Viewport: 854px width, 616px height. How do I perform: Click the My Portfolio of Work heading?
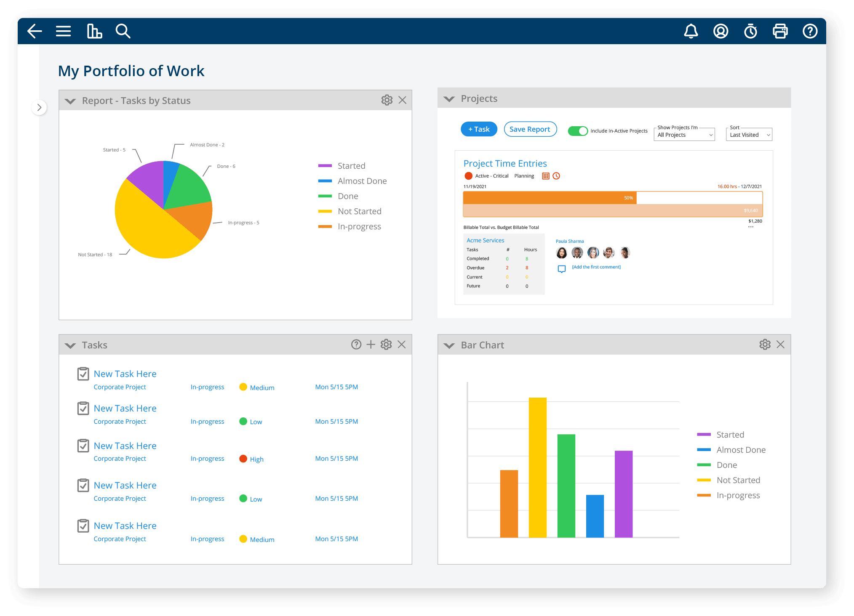(x=131, y=71)
